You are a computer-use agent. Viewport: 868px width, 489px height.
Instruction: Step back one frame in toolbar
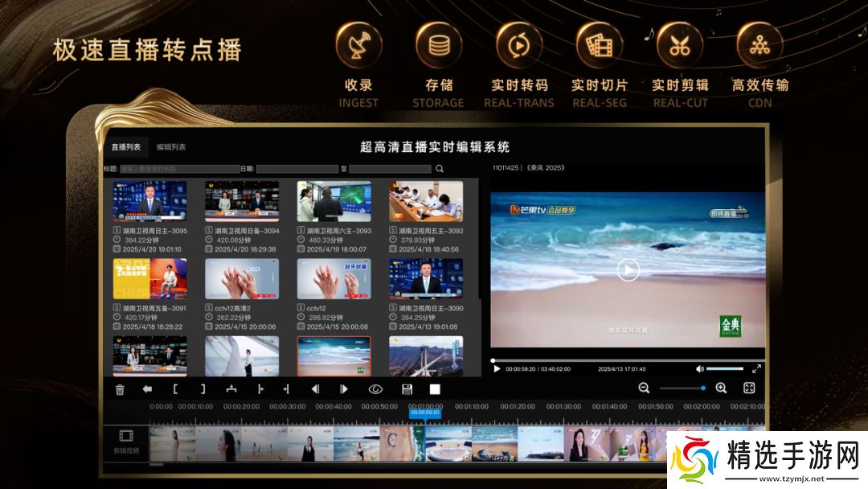coord(315,389)
